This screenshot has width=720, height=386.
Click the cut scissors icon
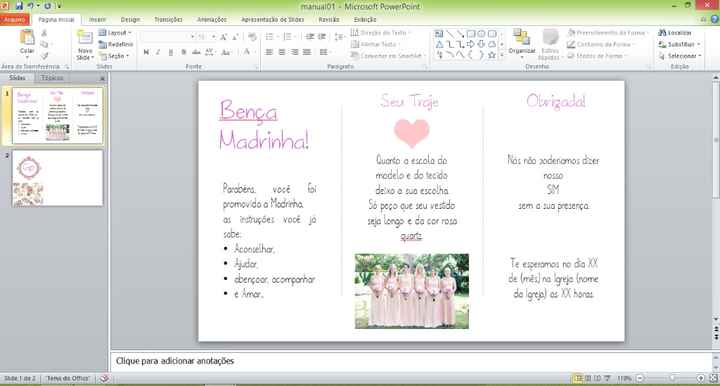tap(45, 33)
